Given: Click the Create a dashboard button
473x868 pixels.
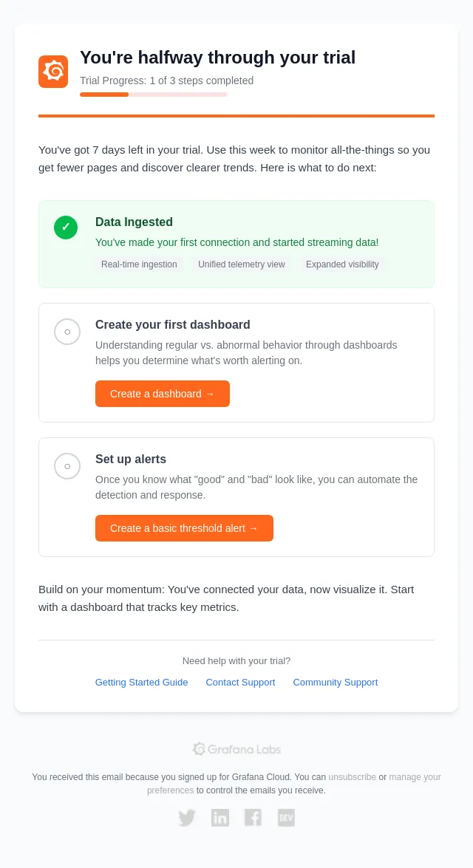Looking at the screenshot, I should [163, 394].
